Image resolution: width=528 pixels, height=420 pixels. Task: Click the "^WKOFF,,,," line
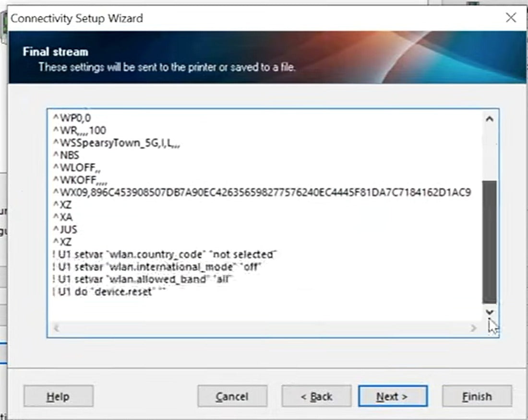(x=80, y=180)
